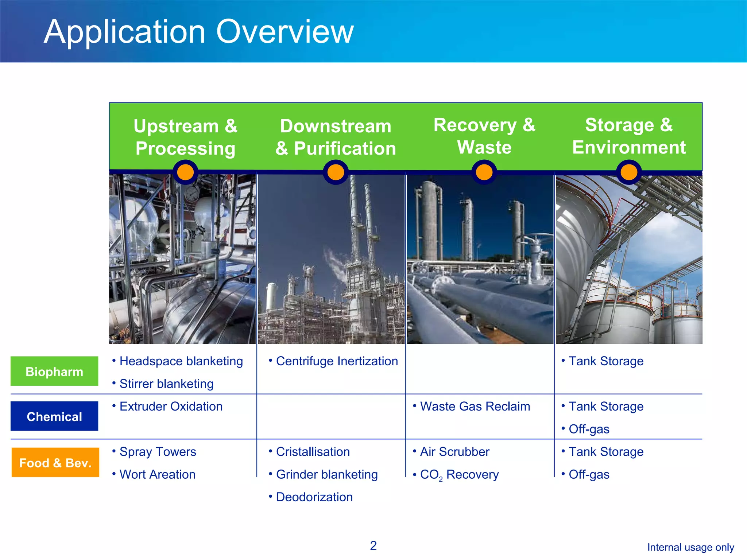Select the Storage & Environment header
The width and height of the screenshot is (747, 560).
[629, 136]
